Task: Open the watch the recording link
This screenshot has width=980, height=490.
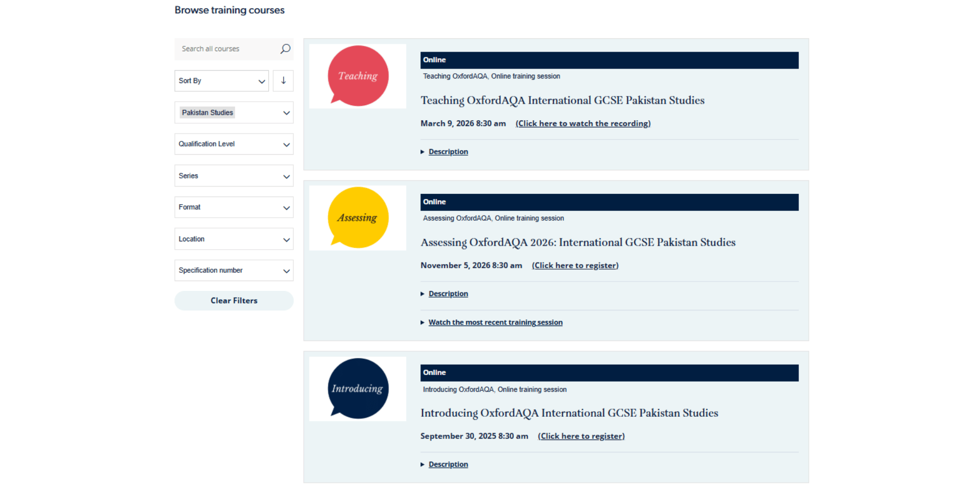Action: click(x=583, y=124)
